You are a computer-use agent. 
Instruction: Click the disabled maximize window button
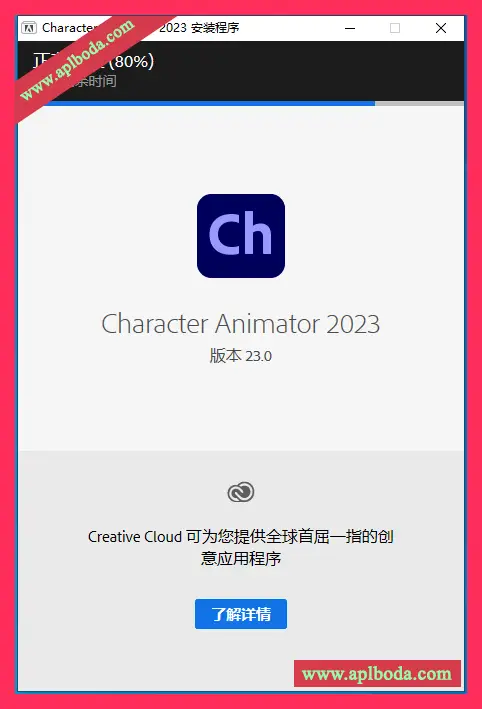tap(395, 28)
